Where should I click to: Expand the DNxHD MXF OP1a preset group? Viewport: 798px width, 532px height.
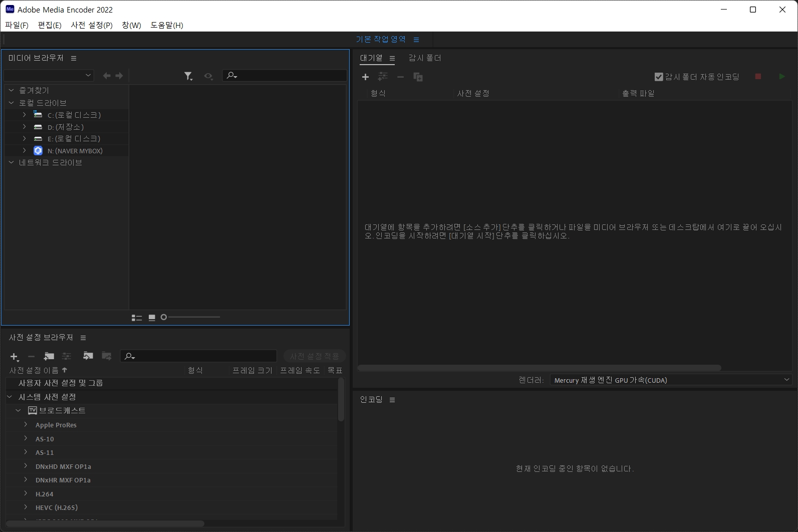[x=26, y=466]
